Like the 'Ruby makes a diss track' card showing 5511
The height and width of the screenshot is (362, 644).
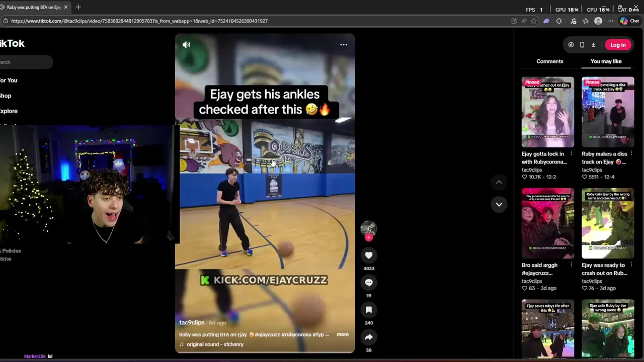click(585, 177)
